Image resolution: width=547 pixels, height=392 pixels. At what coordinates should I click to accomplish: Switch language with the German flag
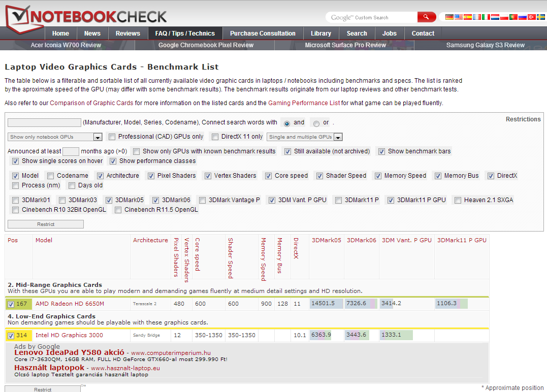click(x=449, y=17)
